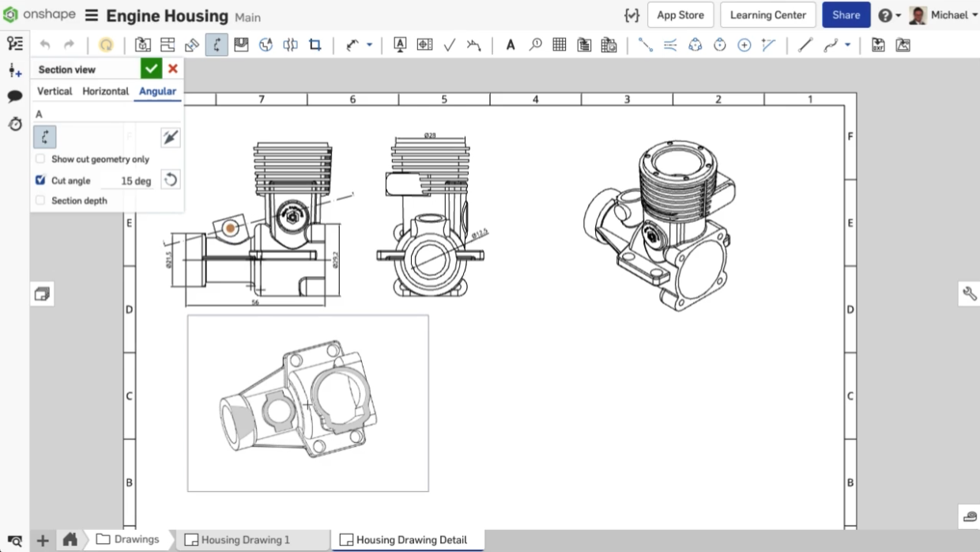The width and height of the screenshot is (980, 552).
Task: Select the Angular section tab
Action: click(157, 91)
